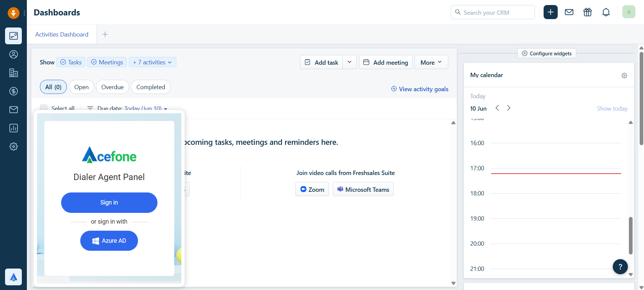Viewport: 644px width, 290px height.
Task: Toggle the Tasks activity filter chip
Action: click(71, 62)
